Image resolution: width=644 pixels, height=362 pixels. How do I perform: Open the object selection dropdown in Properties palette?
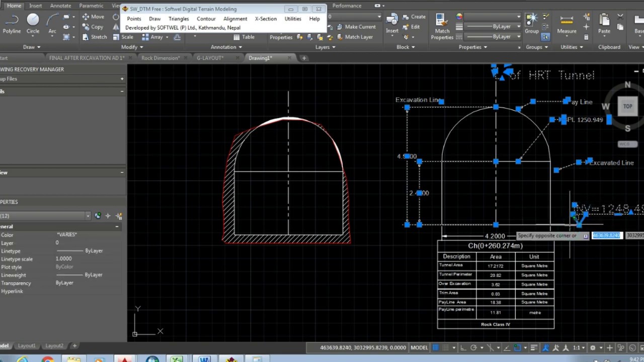click(88, 216)
